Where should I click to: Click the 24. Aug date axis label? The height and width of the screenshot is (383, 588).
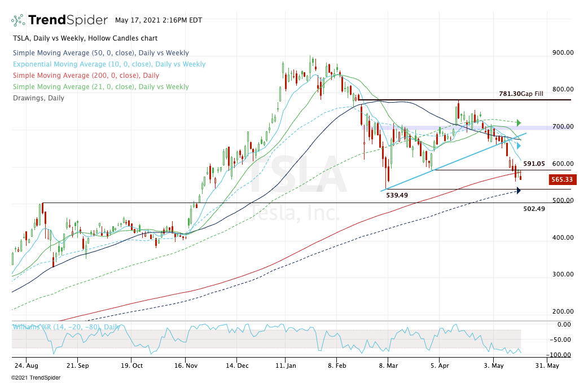click(x=27, y=366)
